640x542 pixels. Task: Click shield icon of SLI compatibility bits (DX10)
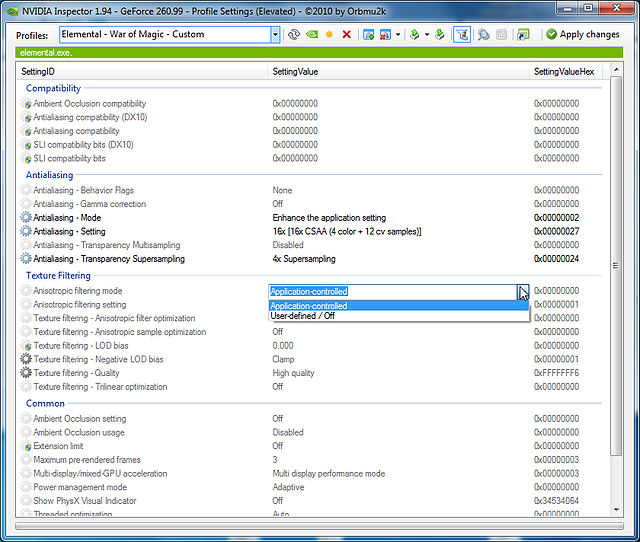[26, 144]
